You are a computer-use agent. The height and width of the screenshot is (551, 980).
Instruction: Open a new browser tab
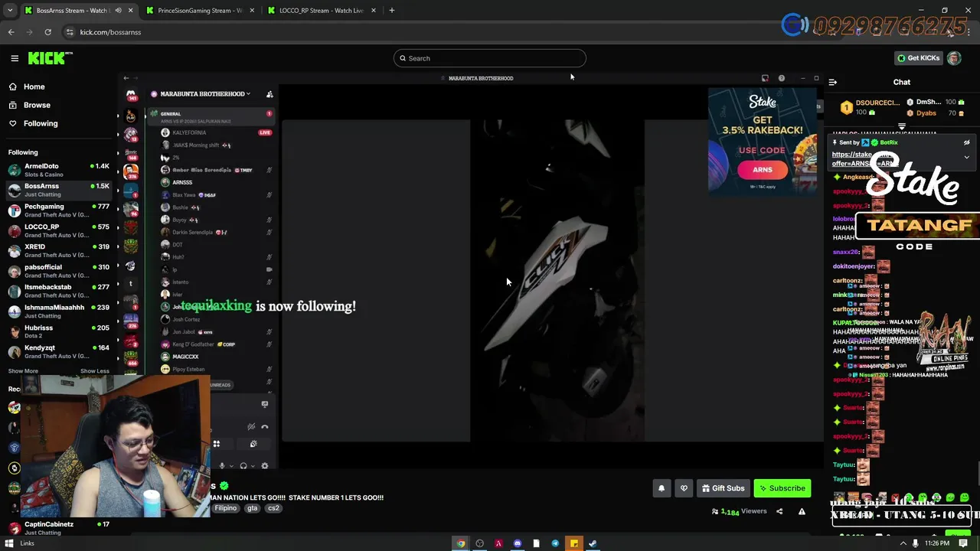pos(392,11)
